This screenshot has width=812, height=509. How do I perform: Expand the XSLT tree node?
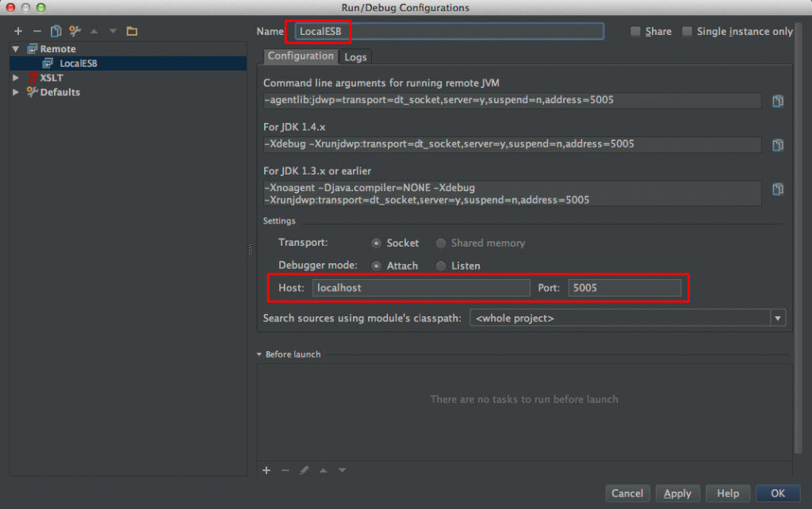[16, 78]
